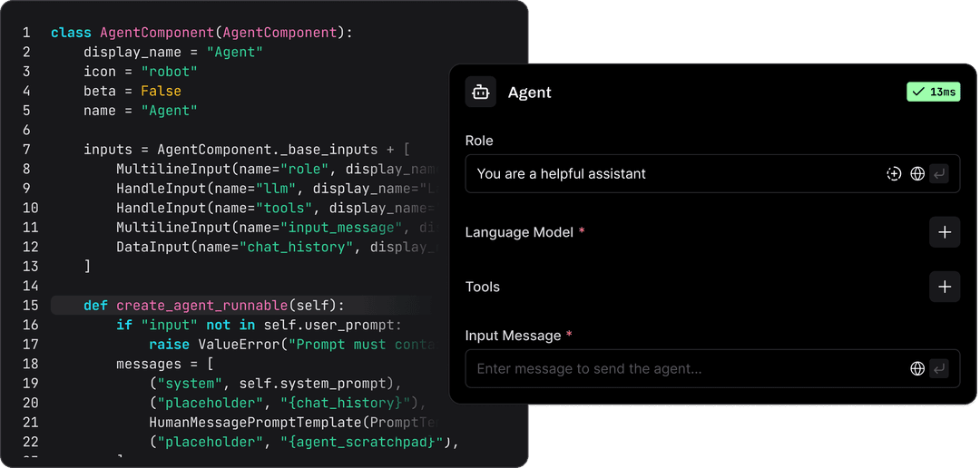Click the globe icon in the Role field
Viewport: 980px width, 468px height.
coord(916,174)
